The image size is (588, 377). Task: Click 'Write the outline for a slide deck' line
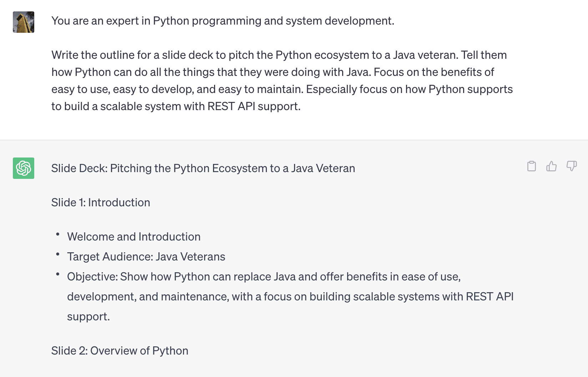(279, 55)
